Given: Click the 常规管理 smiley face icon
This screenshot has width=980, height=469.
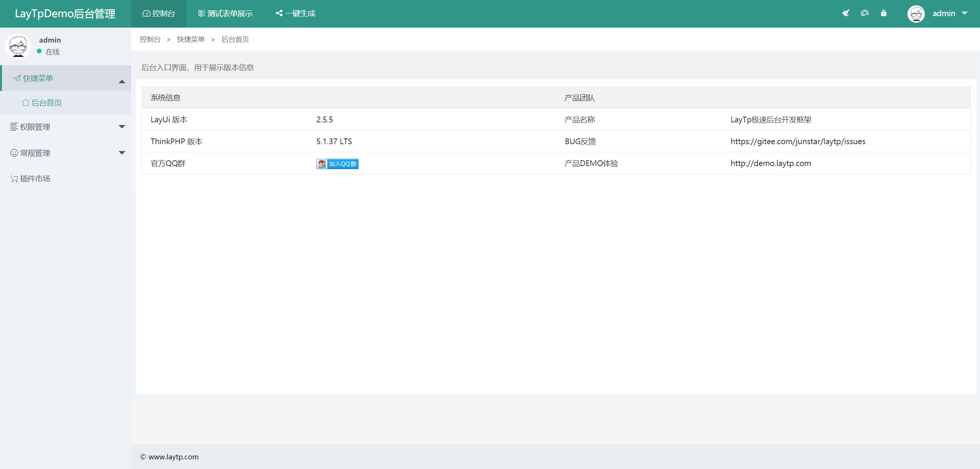Looking at the screenshot, I should pyautogui.click(x=14, y=153).
